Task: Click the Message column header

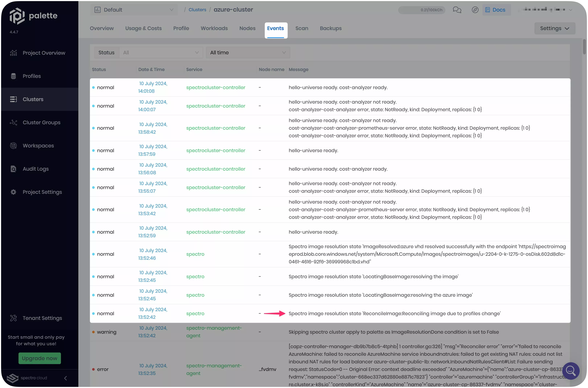Action: click(298, 70)
